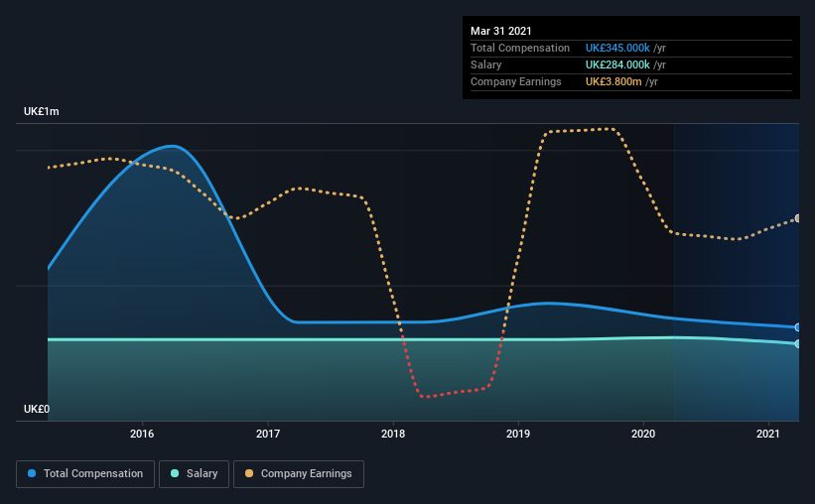
Task: Click the UK£1m y-axis label
Action: 41,112
